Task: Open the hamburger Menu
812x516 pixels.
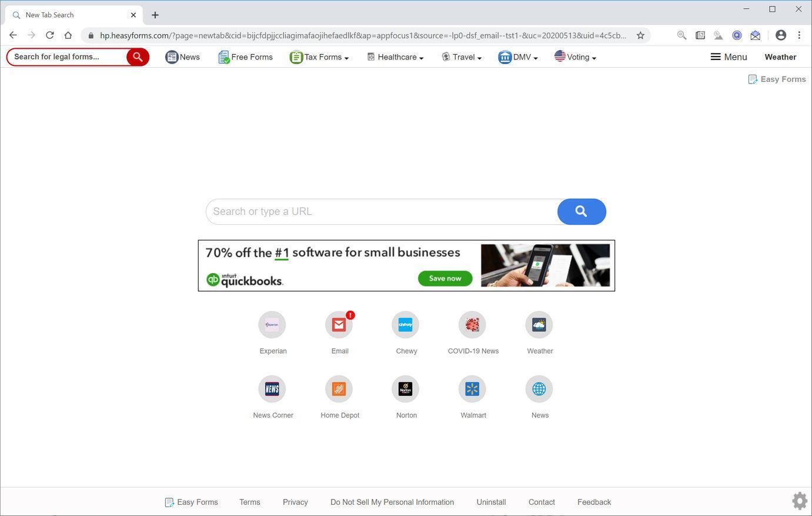Action: (729, 57)
